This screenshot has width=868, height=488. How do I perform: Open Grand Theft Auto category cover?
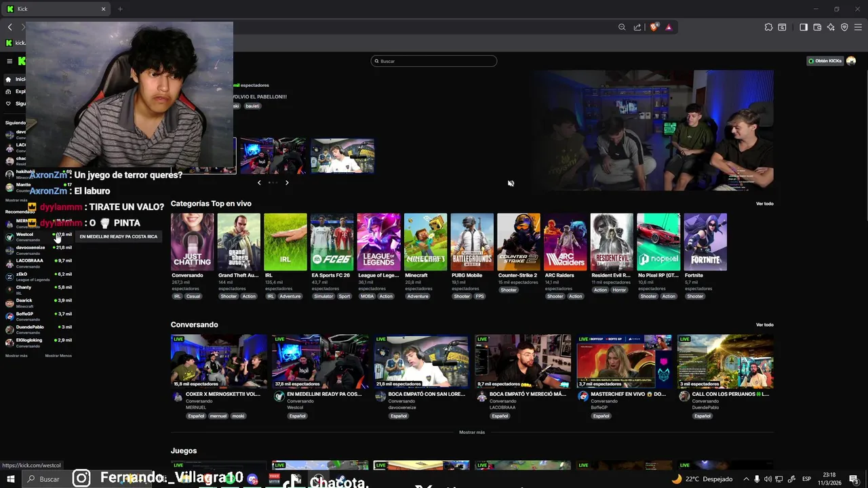(x=239, y=242)
